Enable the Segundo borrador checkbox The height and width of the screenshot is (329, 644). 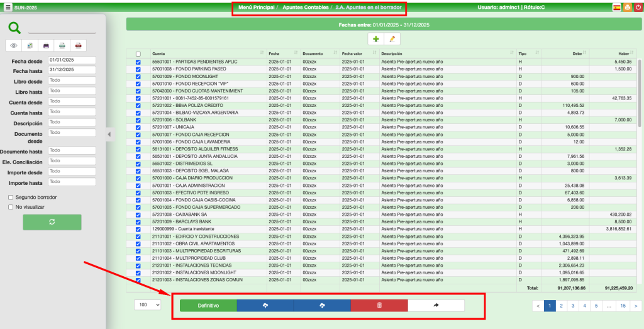coord(11,197)
